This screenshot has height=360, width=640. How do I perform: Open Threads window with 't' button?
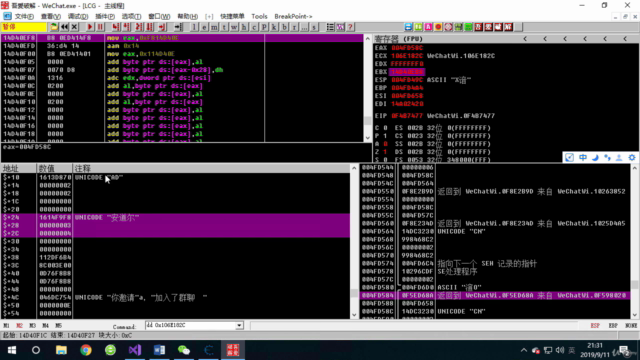(224, 27)
